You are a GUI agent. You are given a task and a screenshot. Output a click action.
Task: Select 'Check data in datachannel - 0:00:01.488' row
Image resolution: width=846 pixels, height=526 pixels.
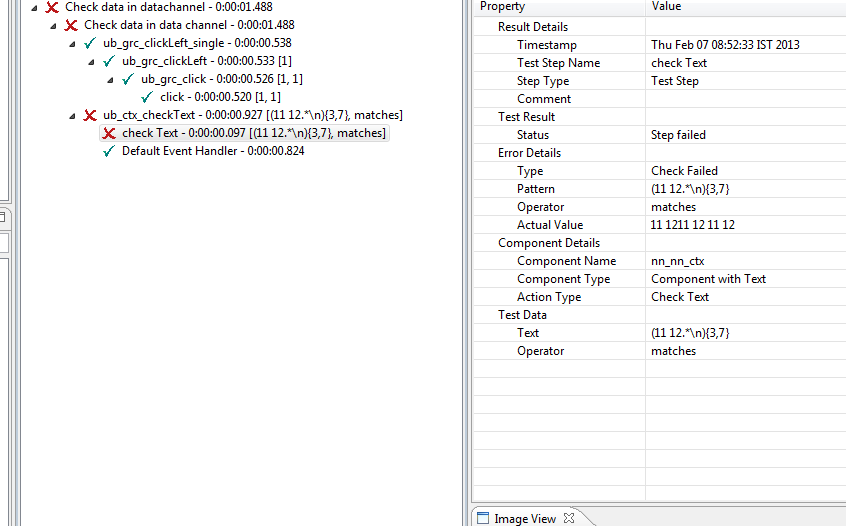(x=169, y=7)
